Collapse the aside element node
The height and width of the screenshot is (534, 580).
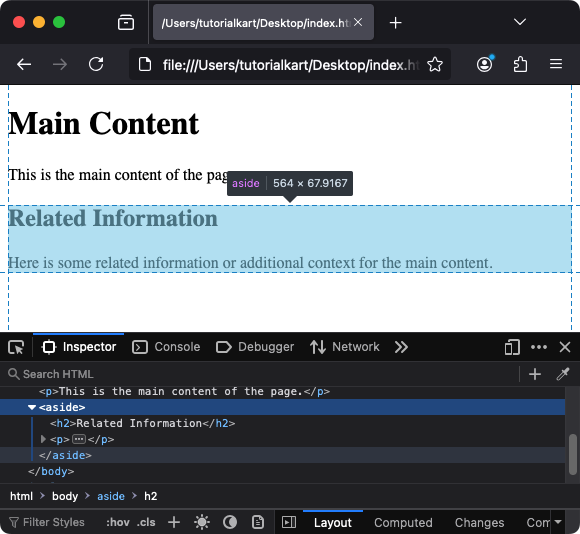tap(32, 408)
